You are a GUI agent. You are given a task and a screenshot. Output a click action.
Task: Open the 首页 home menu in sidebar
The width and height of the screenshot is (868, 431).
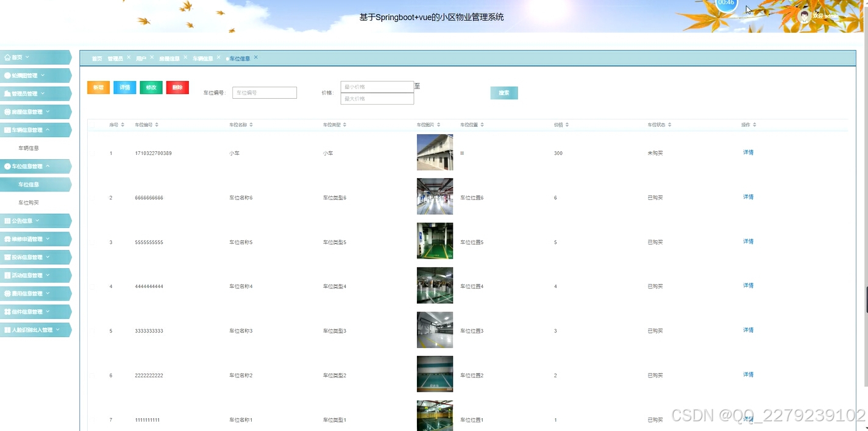click(x=16, y=57)
